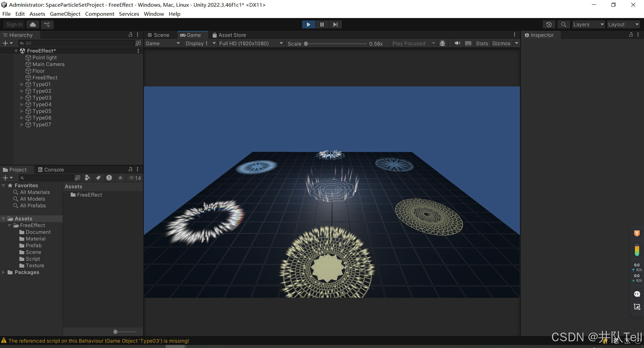Click the Hierarchy create plus button

click(7, 43)
